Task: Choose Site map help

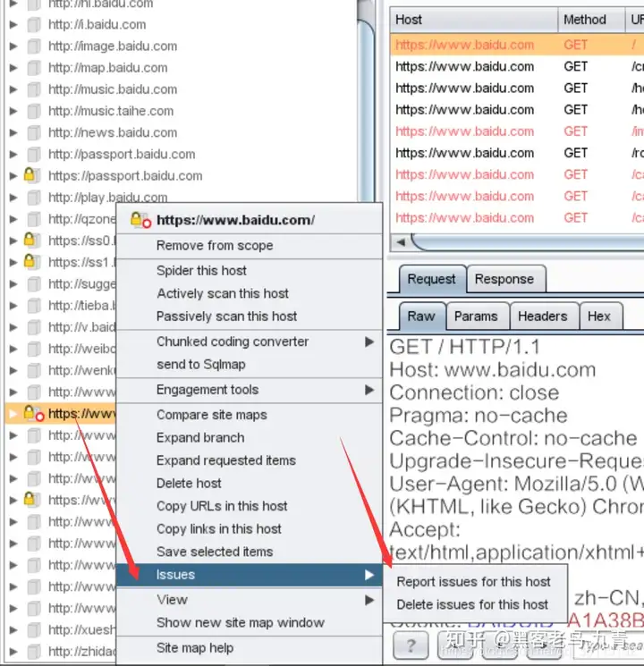Action: (250, 648)
